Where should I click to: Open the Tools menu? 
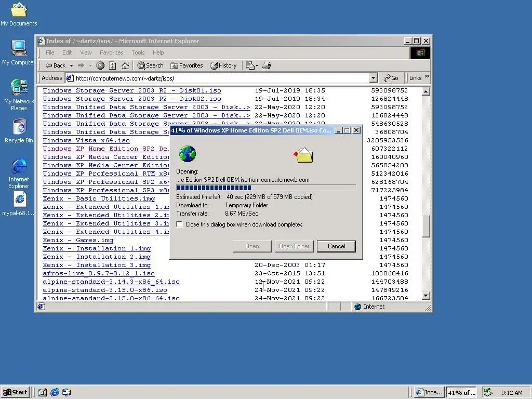[138, 52]
